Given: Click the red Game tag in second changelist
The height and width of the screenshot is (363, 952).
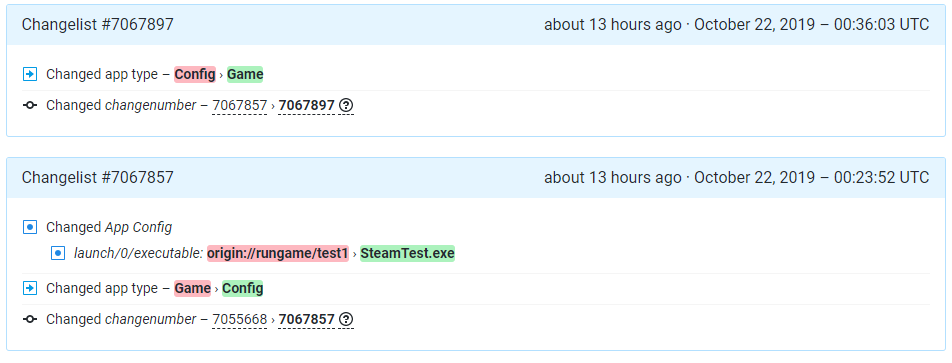Looking at the screenshot, I should [x=192, y=288].
